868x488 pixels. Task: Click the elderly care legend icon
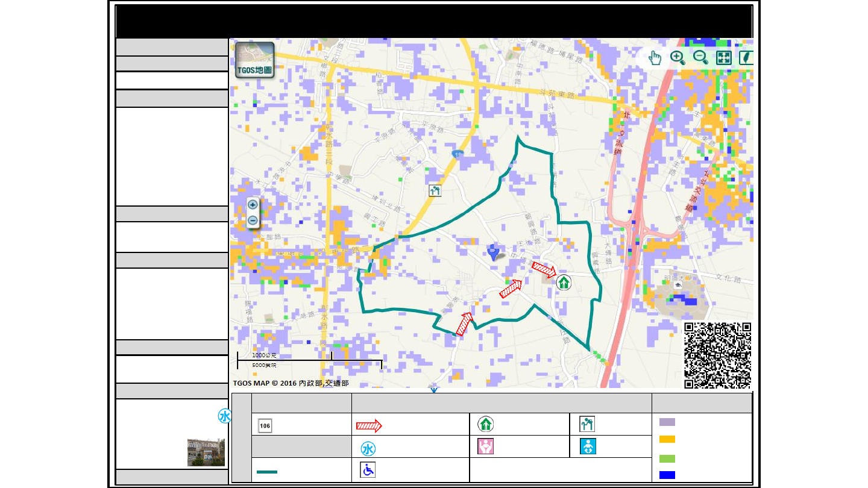[587, 424]
